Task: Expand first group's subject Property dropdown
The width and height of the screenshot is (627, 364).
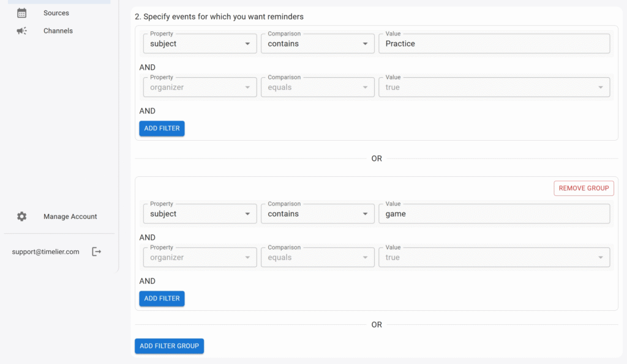Action: coord(200,43)
